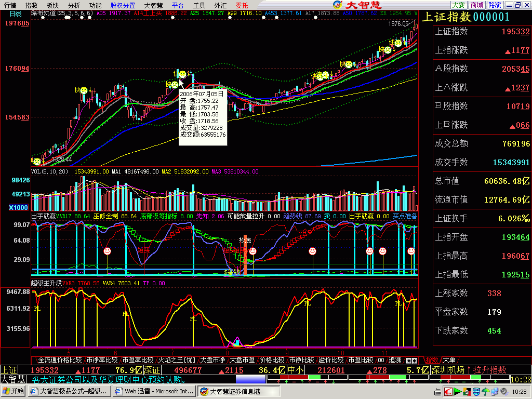Switch to the 大单 tab in right panel
Viewport: 532px width, 399px height.
pyautogui.click(x=449, y=360)
